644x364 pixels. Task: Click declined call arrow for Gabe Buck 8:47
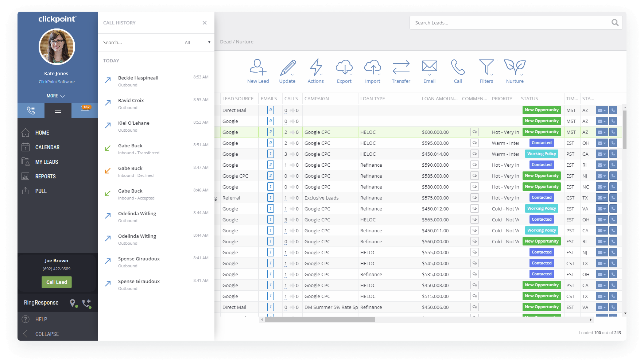click(x=108, y=170)
